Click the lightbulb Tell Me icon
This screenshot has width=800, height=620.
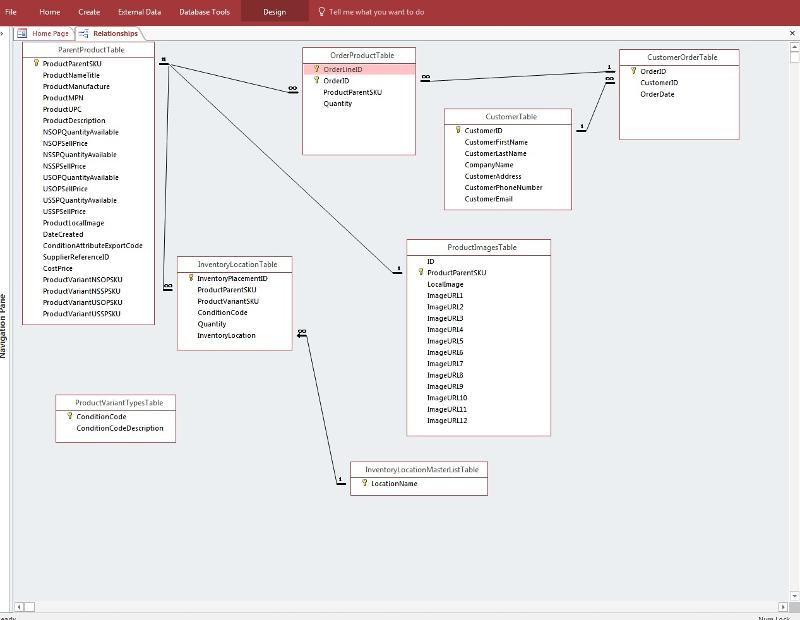pyautogui.click(x=321, y=12)
